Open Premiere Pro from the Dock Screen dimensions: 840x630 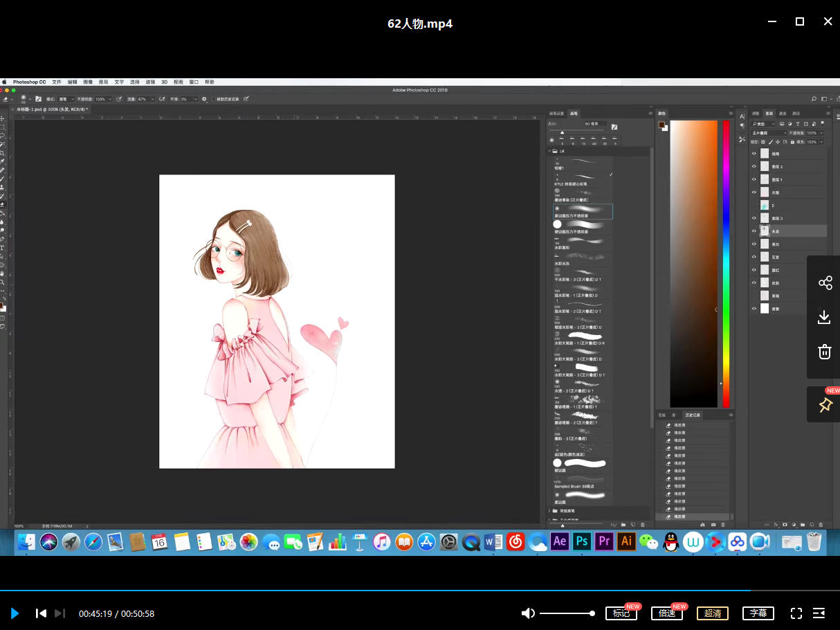(604, 541)
